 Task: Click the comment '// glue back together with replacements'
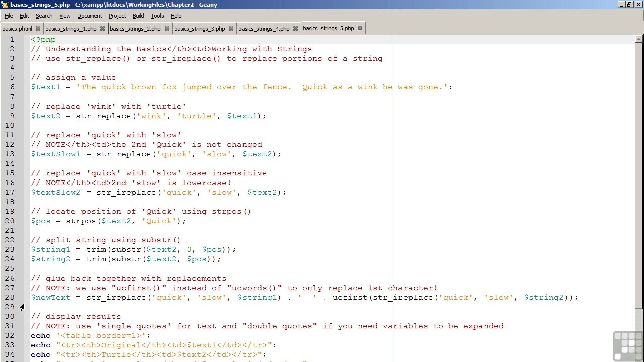(128, 279)
